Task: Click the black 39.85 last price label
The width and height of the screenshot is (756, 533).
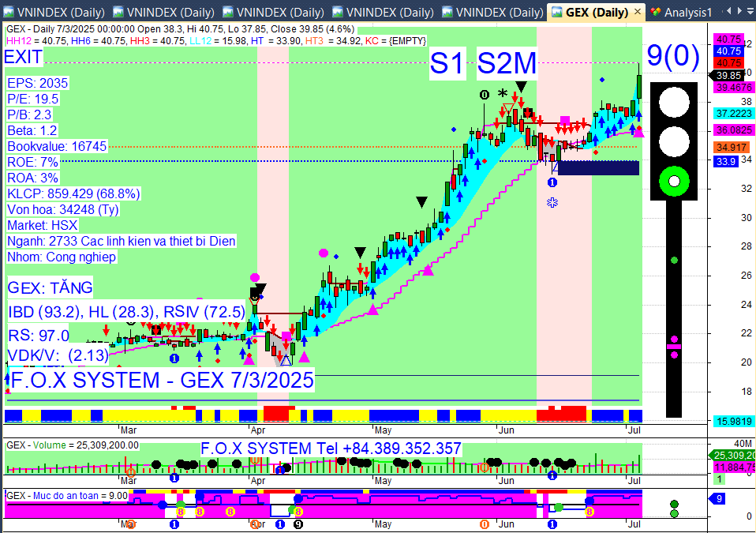Action: point(728,75)
